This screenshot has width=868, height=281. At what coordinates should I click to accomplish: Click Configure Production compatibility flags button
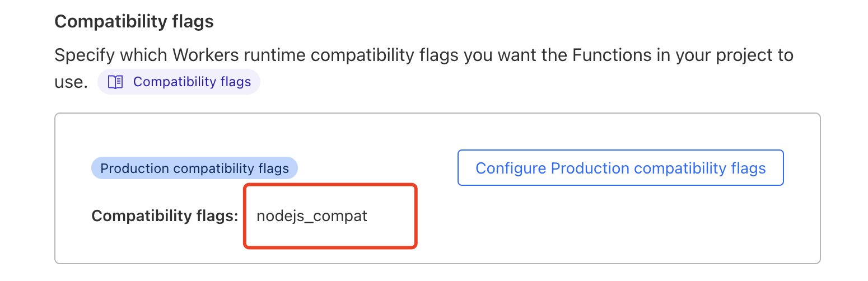pyautogui.click(x=620, y=168)
